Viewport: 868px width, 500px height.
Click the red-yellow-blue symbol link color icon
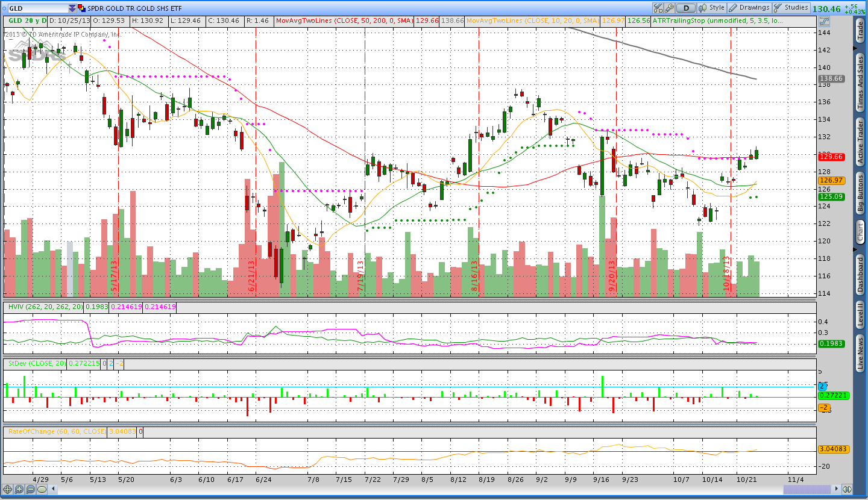tap(82, 8)
